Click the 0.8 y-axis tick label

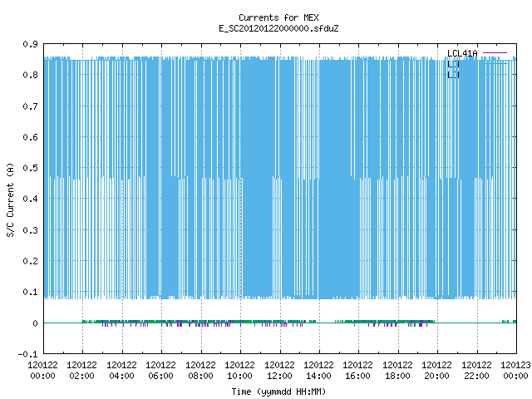(x=30, y=75)
